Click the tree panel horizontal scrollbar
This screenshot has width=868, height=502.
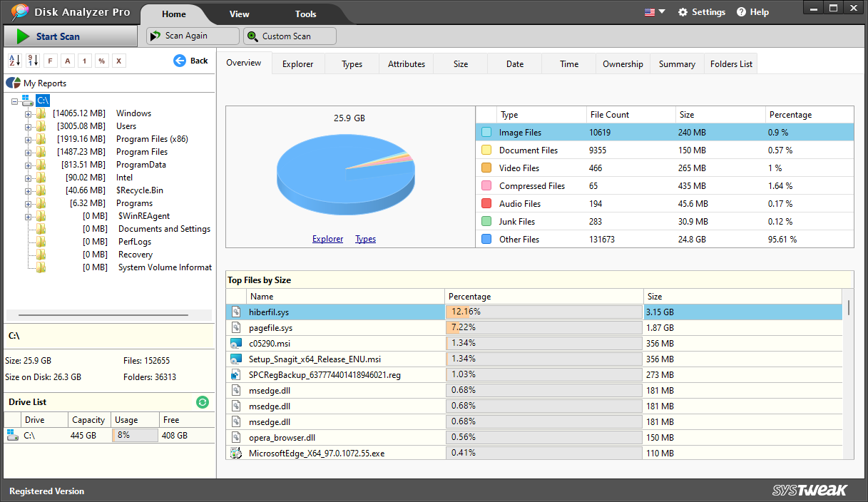[x=103, y=314]
